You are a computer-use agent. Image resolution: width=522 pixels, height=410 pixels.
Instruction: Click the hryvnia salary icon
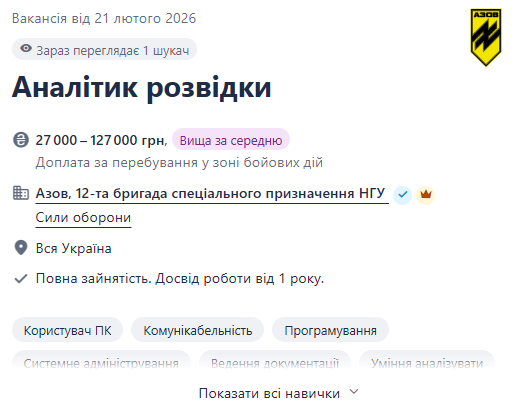(21, 140)
